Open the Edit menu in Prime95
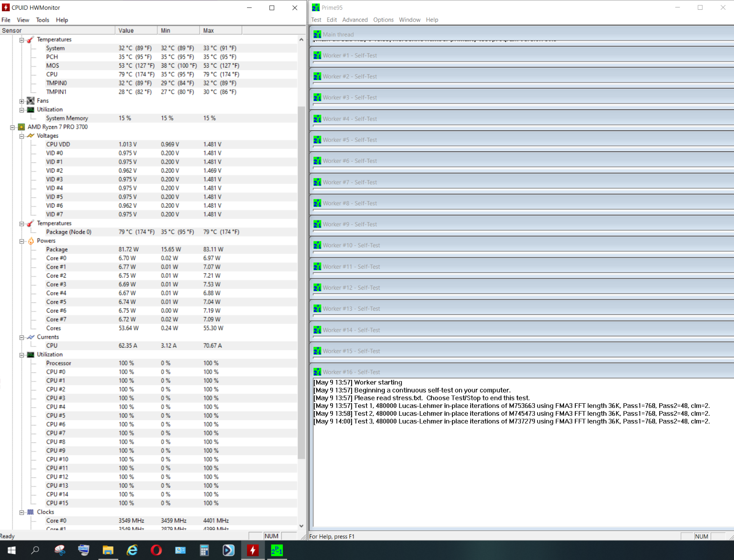Screen dimensions: 734x560 click(x=332, y=20)
